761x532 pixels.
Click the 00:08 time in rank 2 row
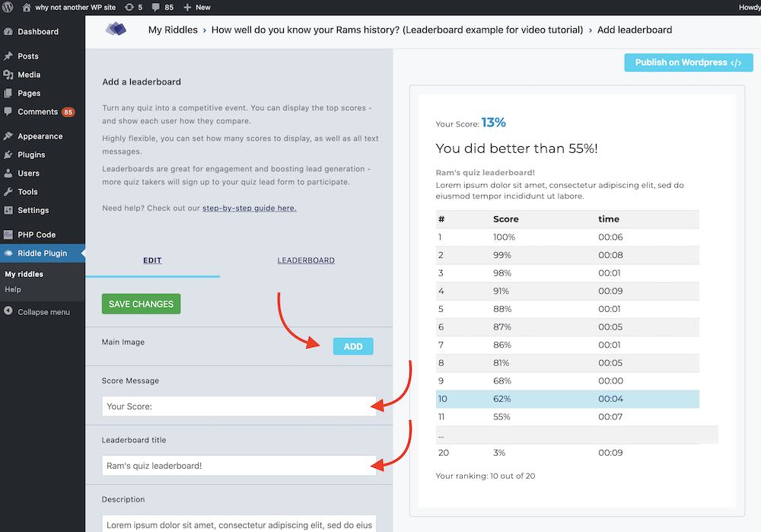pyautogui.click(x=610, y=255)
